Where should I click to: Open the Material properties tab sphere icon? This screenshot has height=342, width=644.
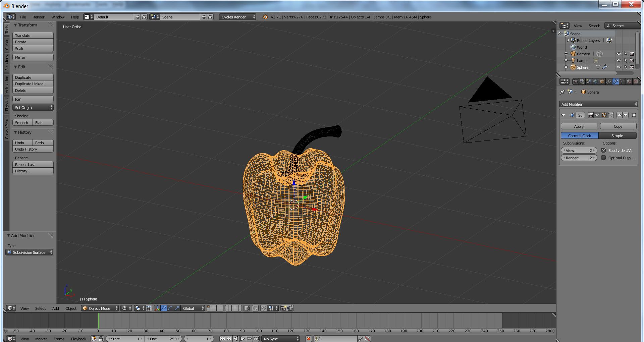tap(629, 81)
